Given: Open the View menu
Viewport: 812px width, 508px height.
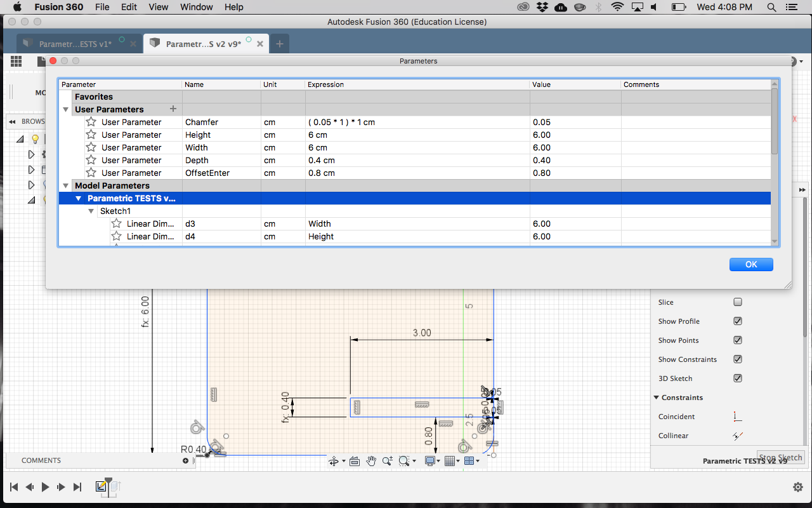Looking at the screenshot, I should (x=159, y=7).
